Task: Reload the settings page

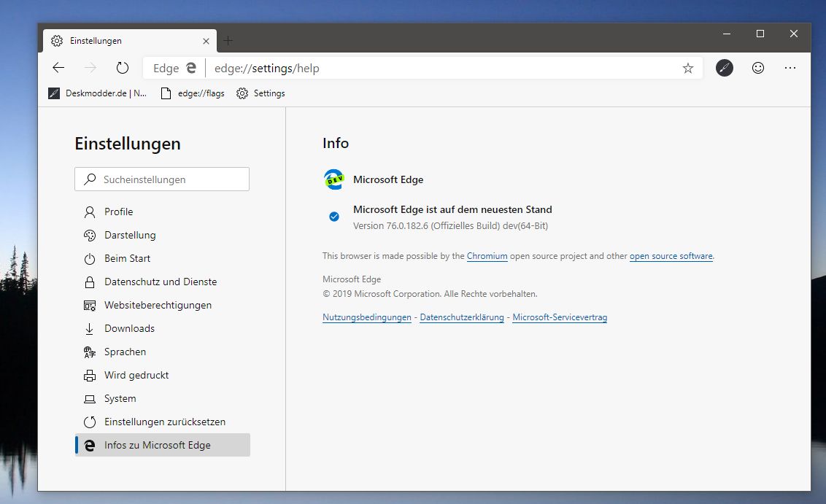Action: click(122, 67)
